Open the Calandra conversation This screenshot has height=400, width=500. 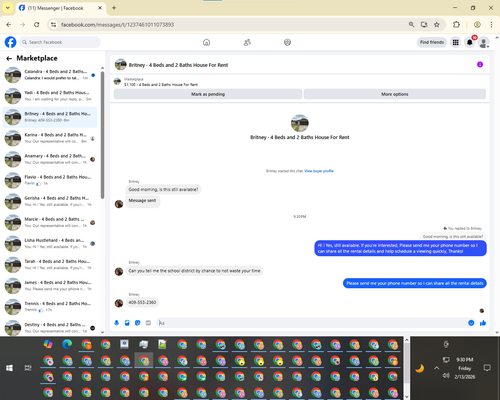[50, 75]
